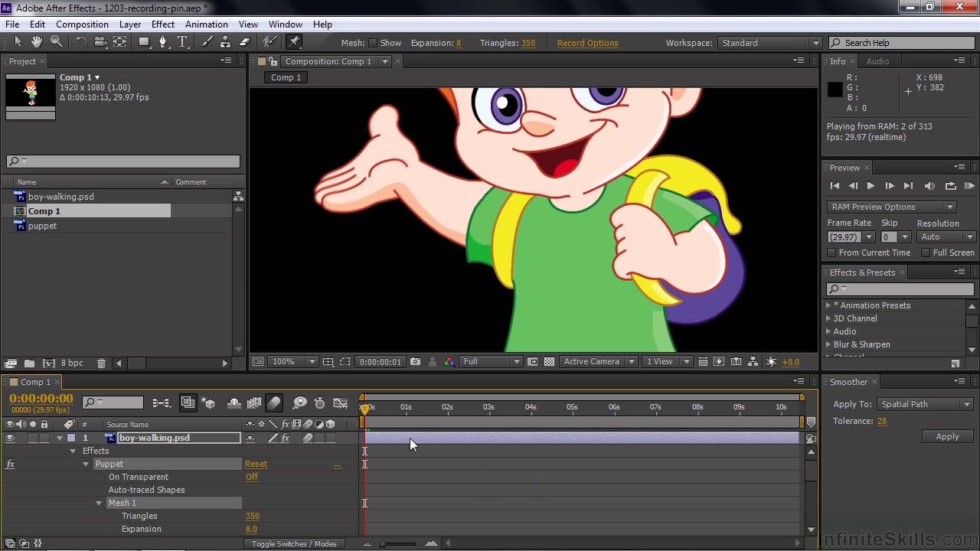This screenshot has height=551, width=980.
Task: Open the Composition menu
Action: (x=82, y=24)
